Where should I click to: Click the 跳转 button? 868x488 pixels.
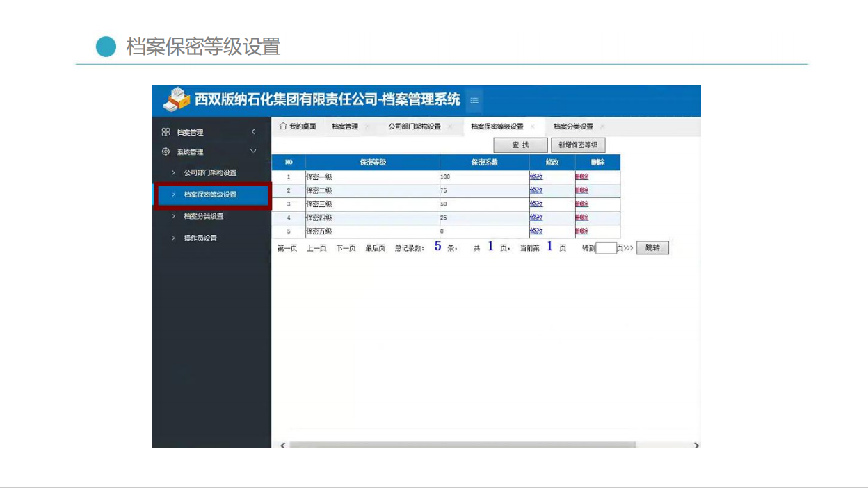coord(652,247)
